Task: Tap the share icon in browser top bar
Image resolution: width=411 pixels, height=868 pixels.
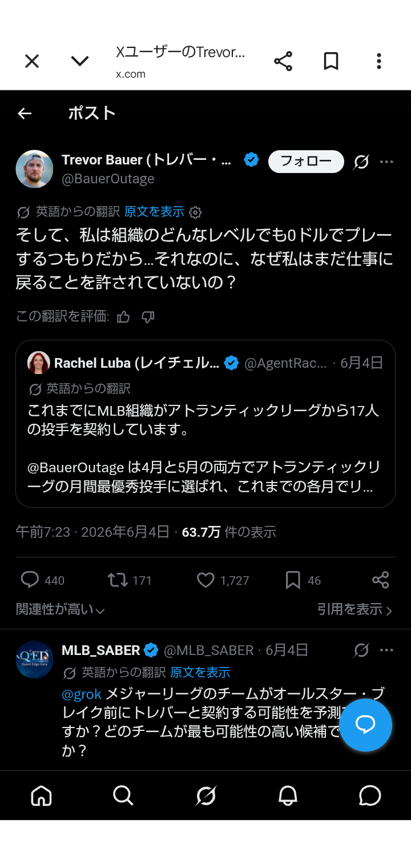Action: click(283, 61)
